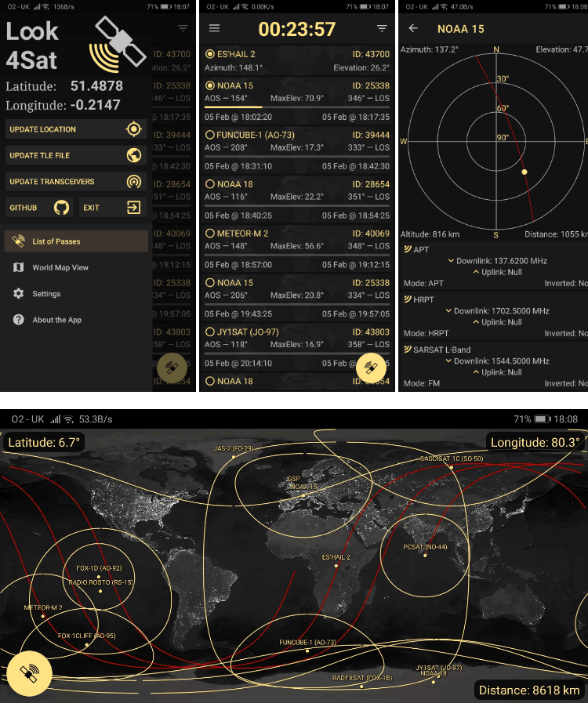This screenshot has width=588, height=703.
Task: Tap dimmed satellite floating button behind drawer
Action: click(172, 368)
